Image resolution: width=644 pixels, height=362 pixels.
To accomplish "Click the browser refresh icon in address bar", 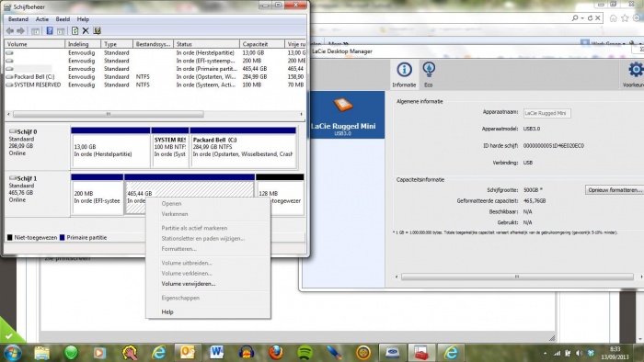I will point(591,18).
